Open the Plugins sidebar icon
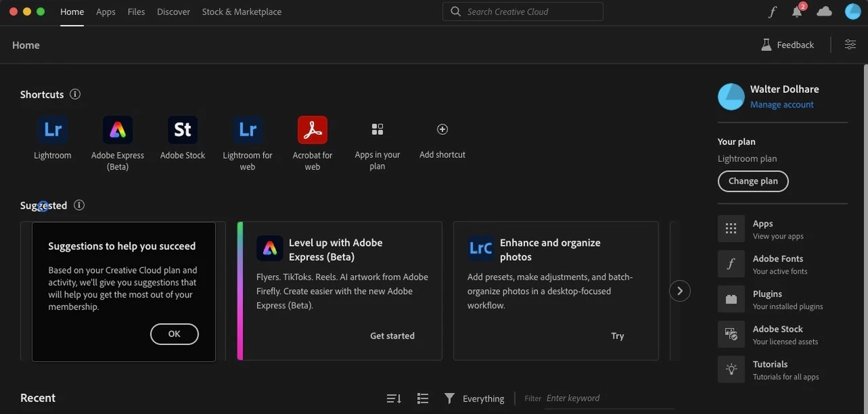 coord(731,299)
